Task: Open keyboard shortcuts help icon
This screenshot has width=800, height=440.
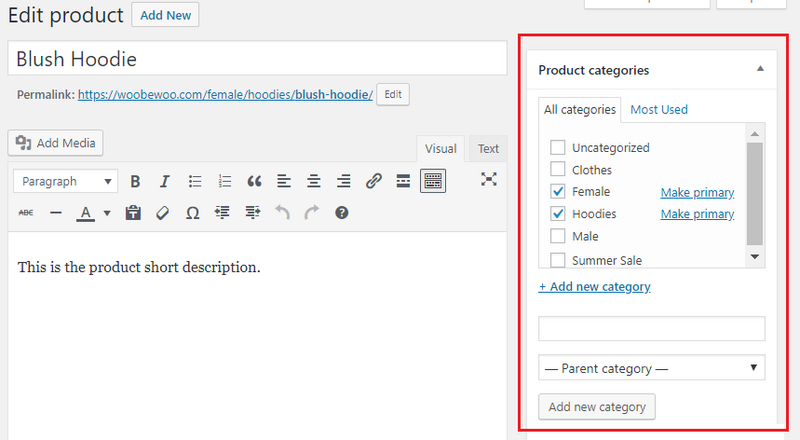Action: 342,213
